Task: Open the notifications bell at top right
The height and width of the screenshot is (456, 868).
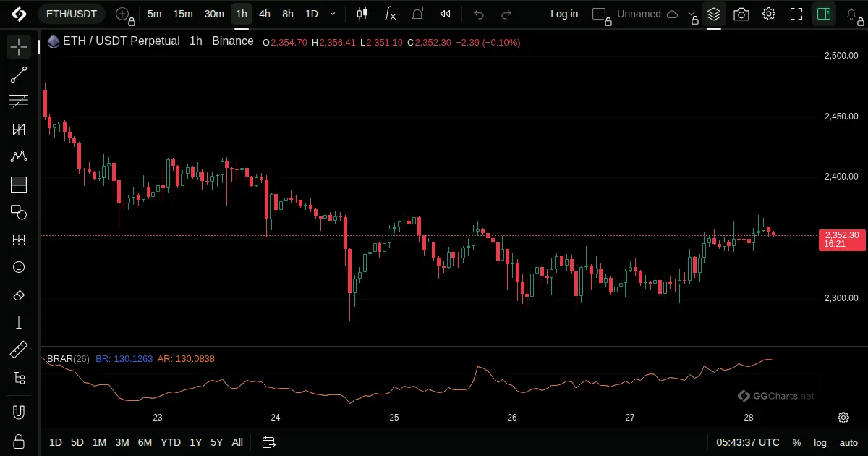Action: click(x=852, y=14)
